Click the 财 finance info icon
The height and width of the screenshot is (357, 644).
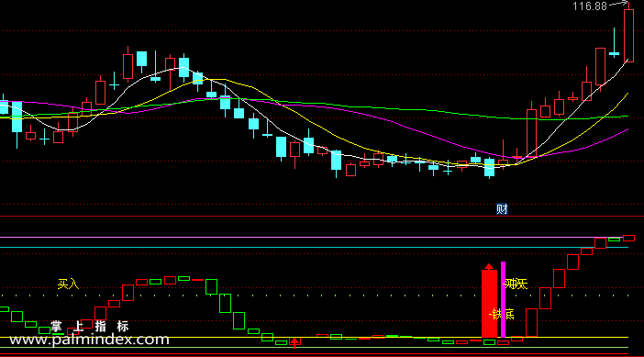(502, 209)
